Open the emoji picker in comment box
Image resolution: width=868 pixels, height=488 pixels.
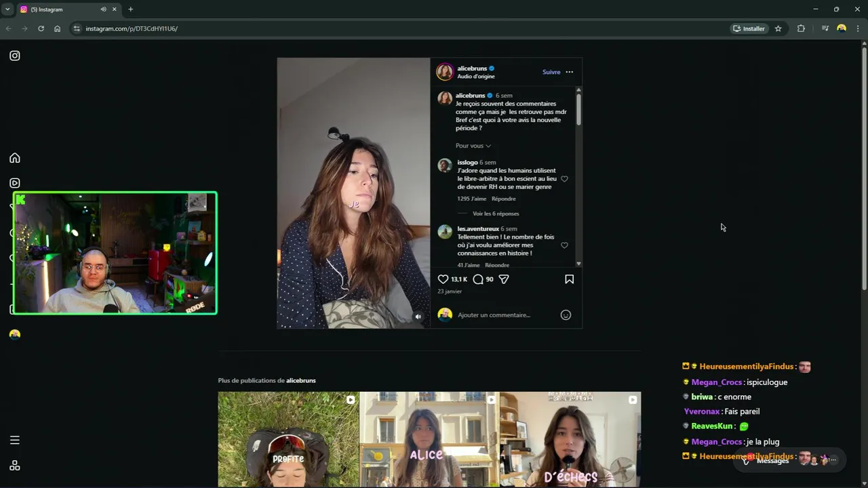click(566, 315)
